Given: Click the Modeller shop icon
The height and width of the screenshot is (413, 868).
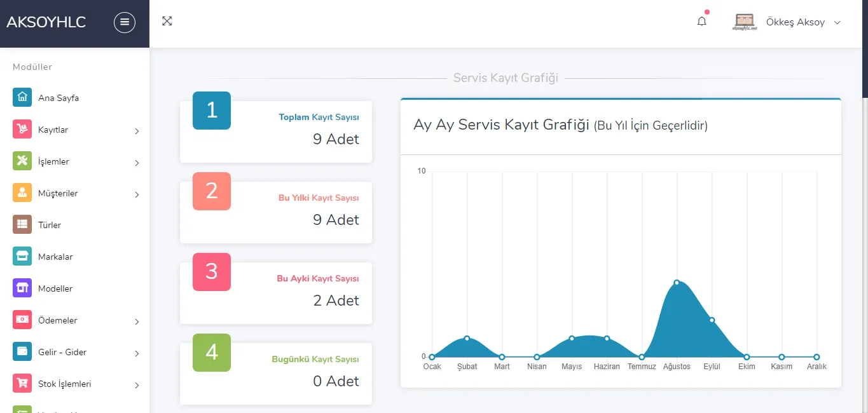Looking at the screenshot, I should tap(22, 288).
